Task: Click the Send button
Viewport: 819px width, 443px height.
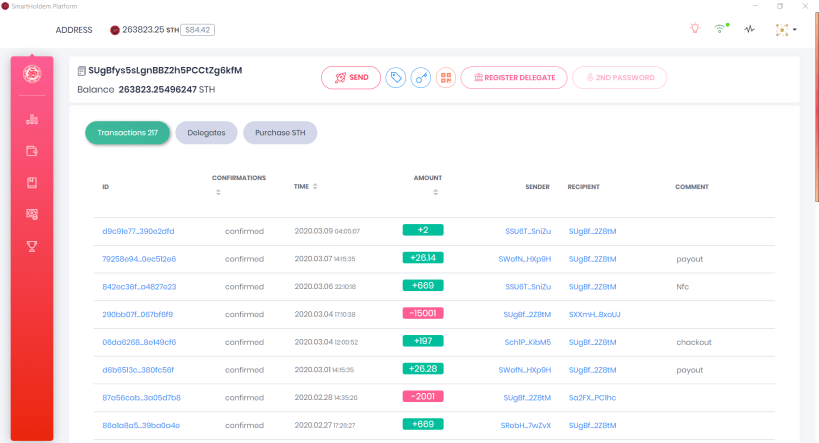Action: coord(351,78)
